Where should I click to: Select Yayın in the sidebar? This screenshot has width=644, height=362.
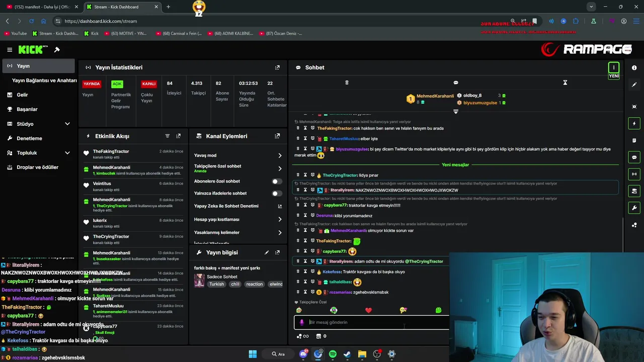pyautogui.click(x=39, y=66)
